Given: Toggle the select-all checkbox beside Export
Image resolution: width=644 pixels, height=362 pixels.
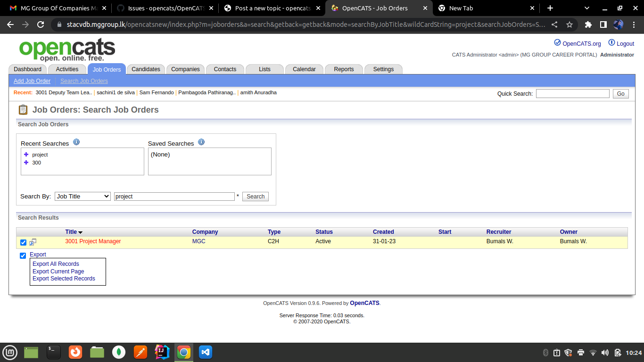Looking at the screenshot, I should pyautogui.click(x=23, y=255).
